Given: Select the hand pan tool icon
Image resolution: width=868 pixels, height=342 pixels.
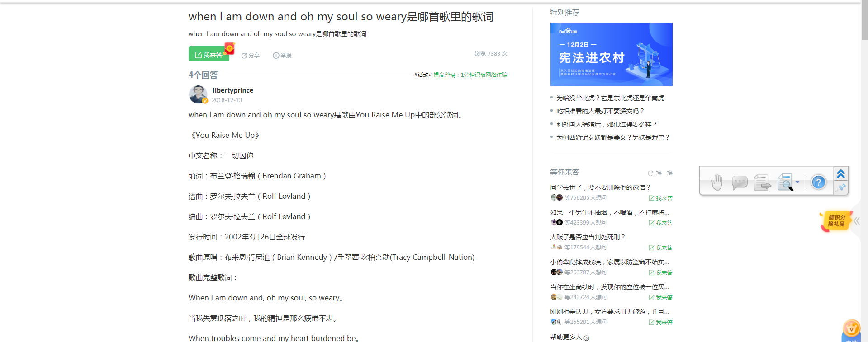Looking at the screenshot, I should [717, 183].
